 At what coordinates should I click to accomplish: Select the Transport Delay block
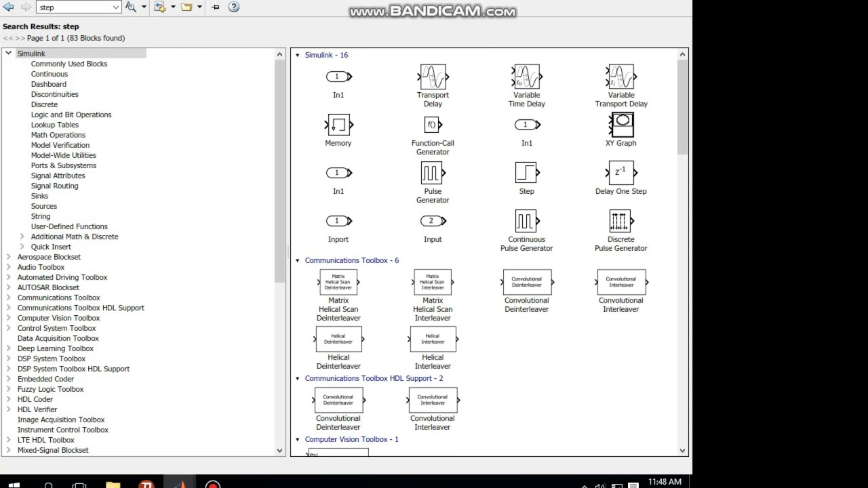[433, 85]
